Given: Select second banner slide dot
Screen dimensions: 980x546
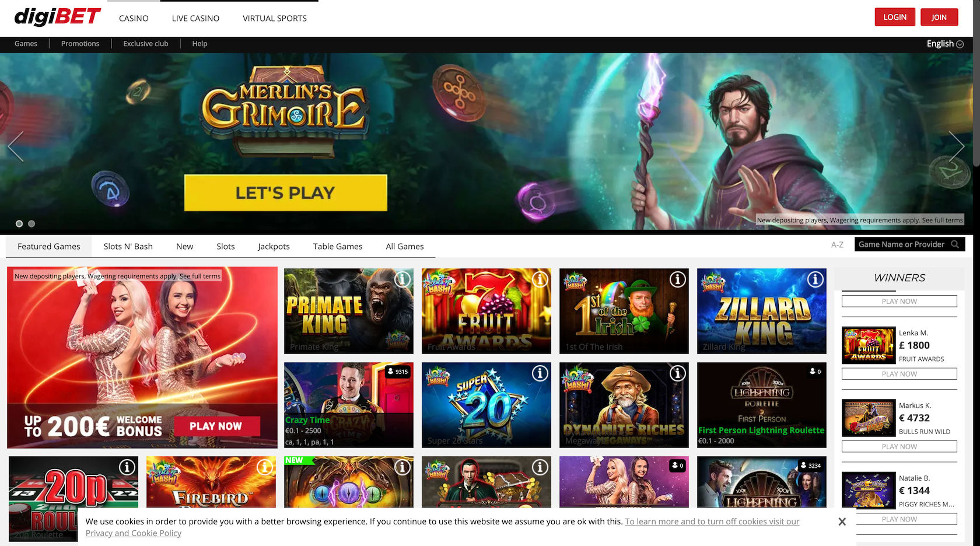Looking at the screenshot, I should [32, 223].
